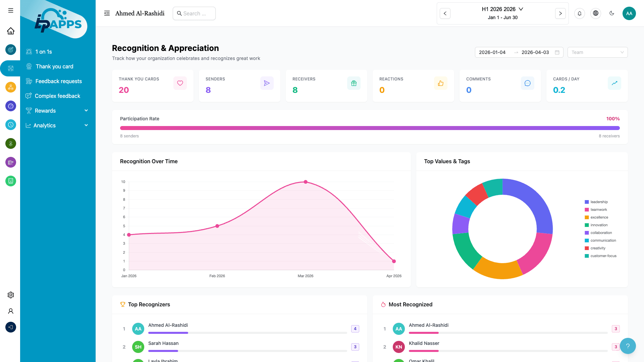Click Sarah Hassan in Top Recognizers
Screen dimensions: 644x362
(163, 343)
